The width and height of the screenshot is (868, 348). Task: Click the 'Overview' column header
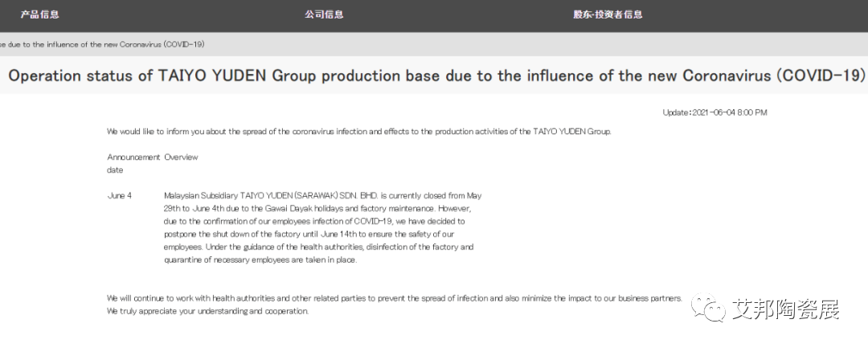click(x=181, y=158)
